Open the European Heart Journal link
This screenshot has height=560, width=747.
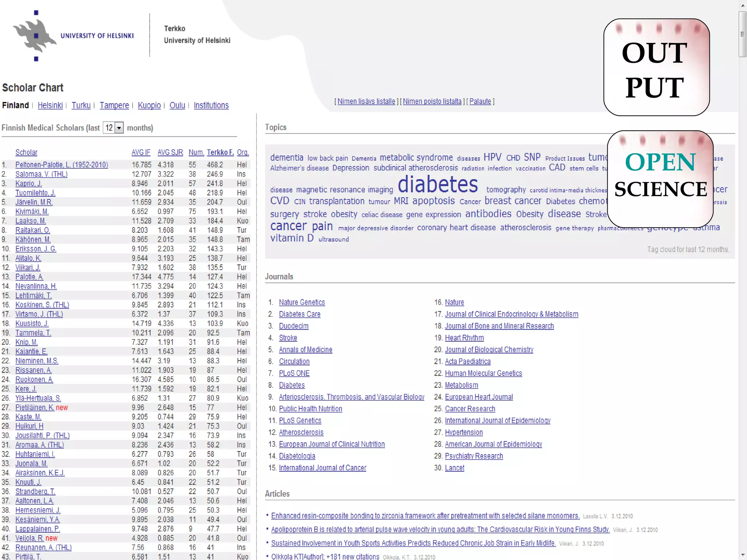tap(479, 397)
